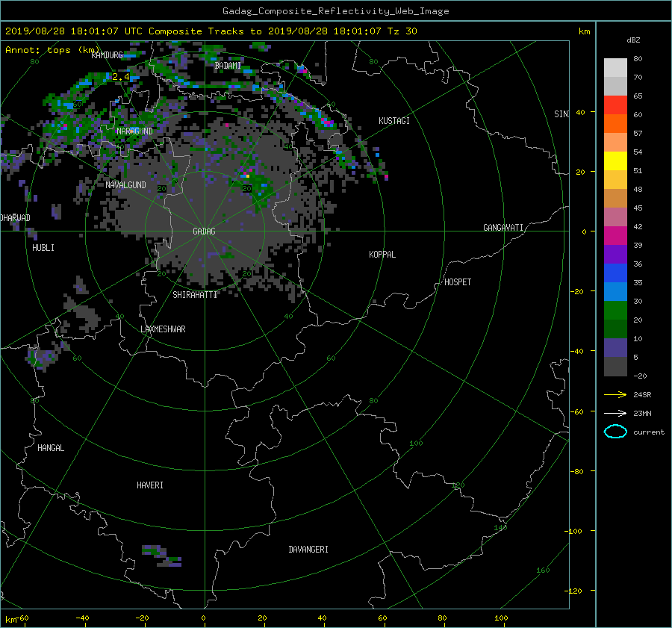Image resolution: width=672 pixels, height=628 pixels.
Task: Click the Gadag_Composite_Reflectivity_Web_Image title
Action: [335, 11]
